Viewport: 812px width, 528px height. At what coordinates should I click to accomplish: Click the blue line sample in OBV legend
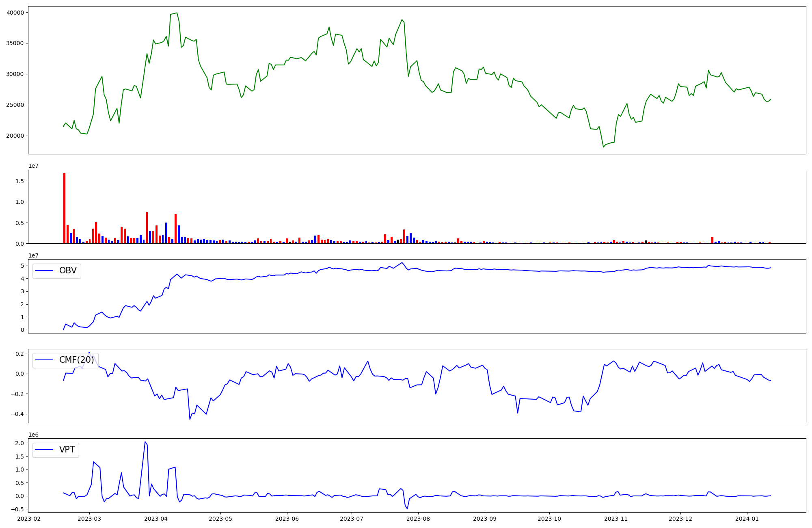45,270
